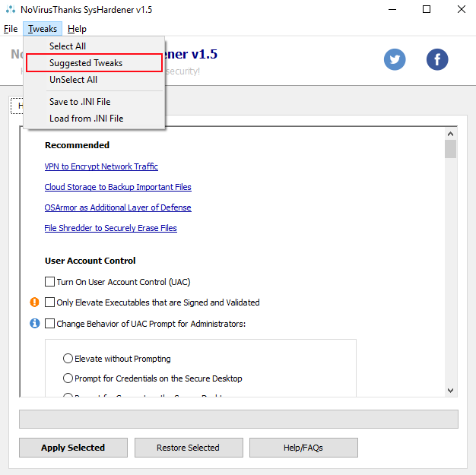The width and height of the screenshot is (476, 475).
Task: Select Load from .INI File
Action: 94,119
